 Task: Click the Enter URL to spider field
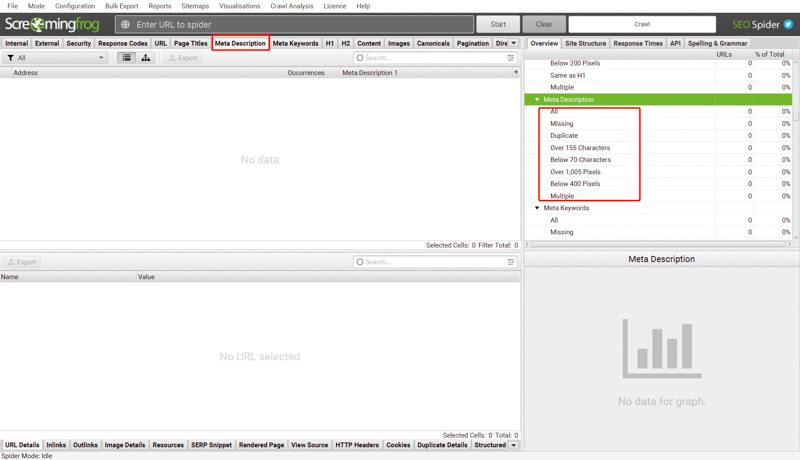[300, 24]
